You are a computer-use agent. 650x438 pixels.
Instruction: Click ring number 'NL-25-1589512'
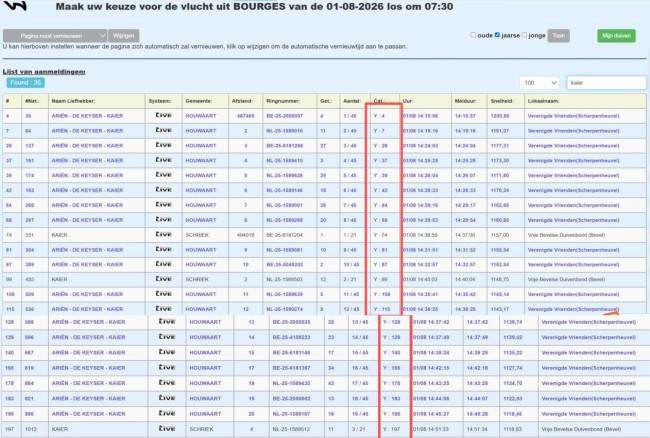[x=291, y=429]
